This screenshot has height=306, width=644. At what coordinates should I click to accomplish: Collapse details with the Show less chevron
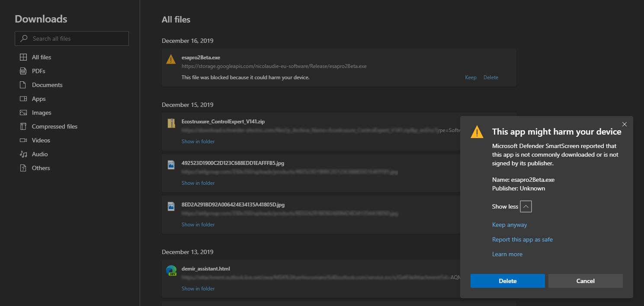[525, 206]
